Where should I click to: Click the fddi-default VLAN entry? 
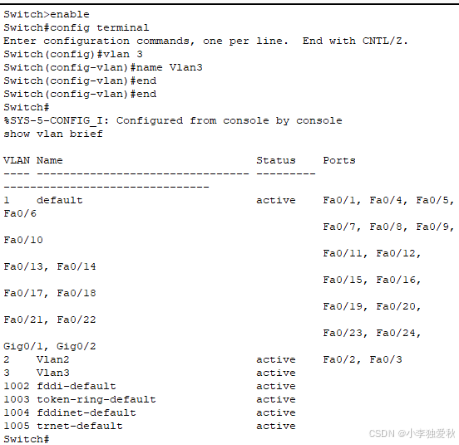(x=76, y=386)
